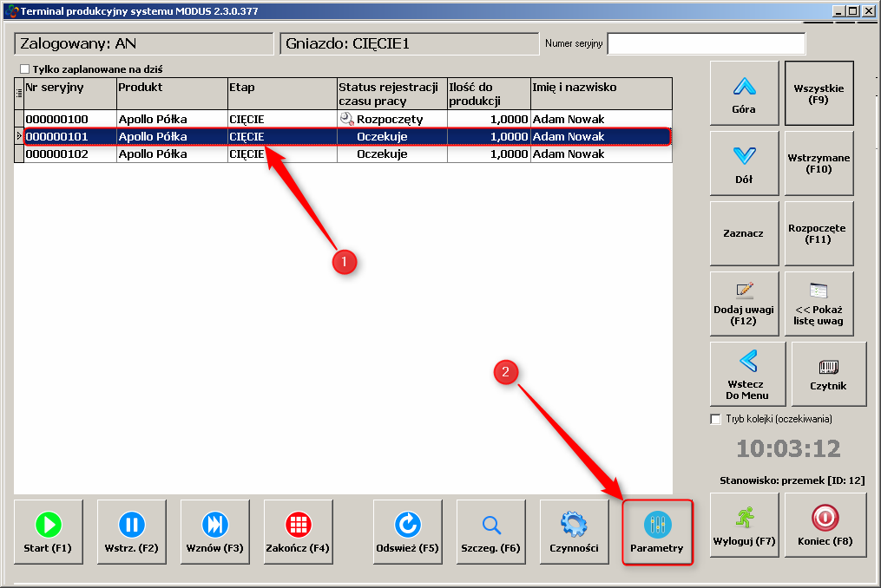The image size is (881, 588).
Task: Click in the Numer seryjny input field
Action: [706, 43]
